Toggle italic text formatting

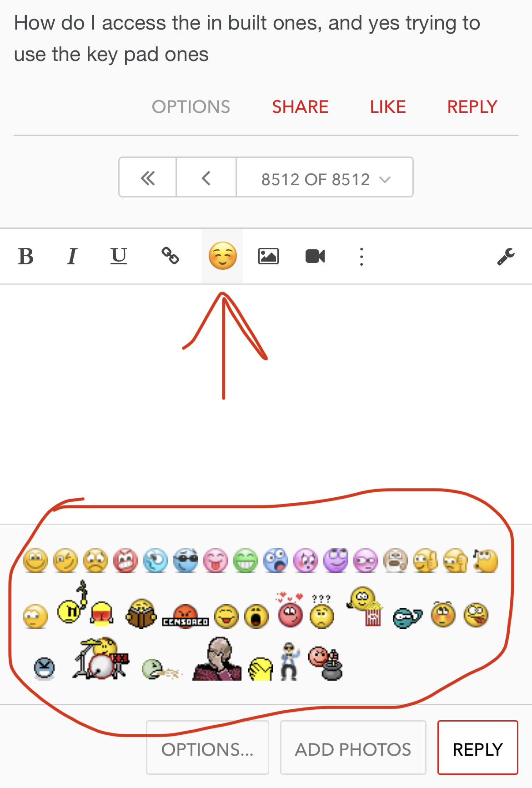click(x=72, y=256)
